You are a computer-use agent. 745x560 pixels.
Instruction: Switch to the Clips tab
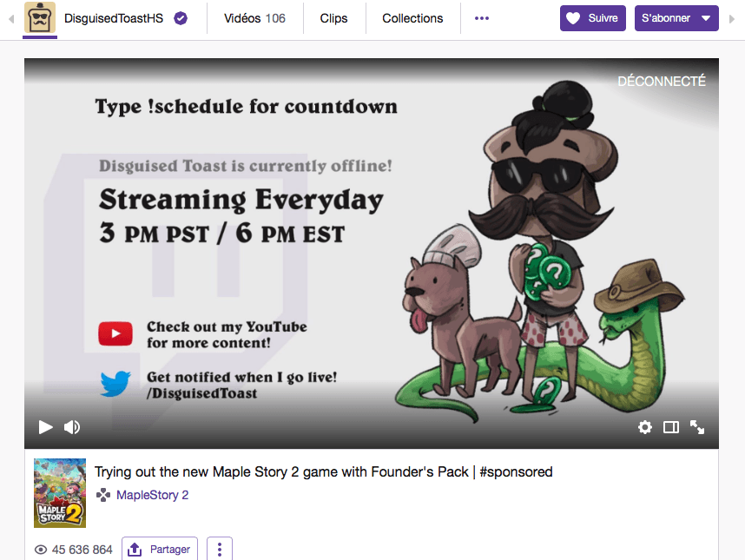tap(333, 18)
